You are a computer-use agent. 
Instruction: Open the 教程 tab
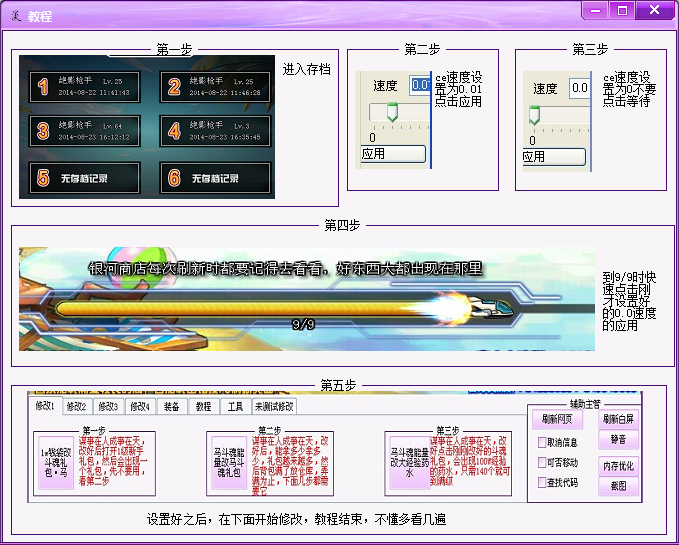click(203, 406)
